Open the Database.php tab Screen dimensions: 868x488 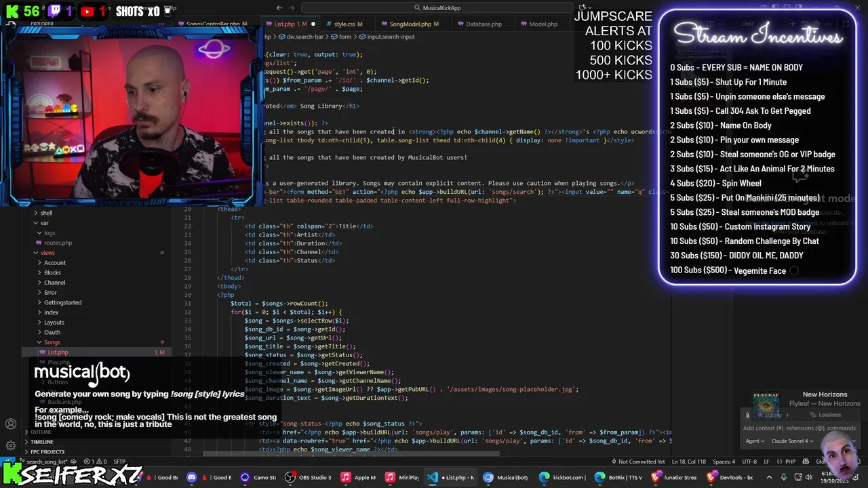tap(484, 24)
